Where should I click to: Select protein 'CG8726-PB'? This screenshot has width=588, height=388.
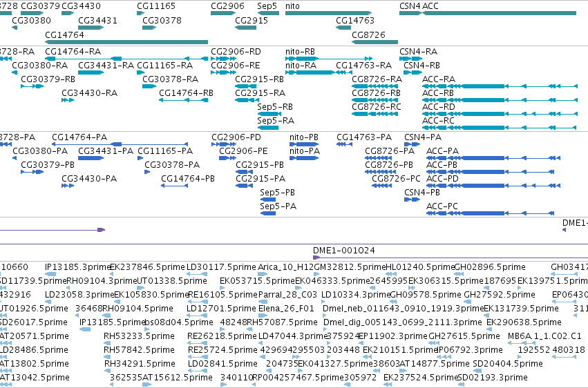coord(388,165)
